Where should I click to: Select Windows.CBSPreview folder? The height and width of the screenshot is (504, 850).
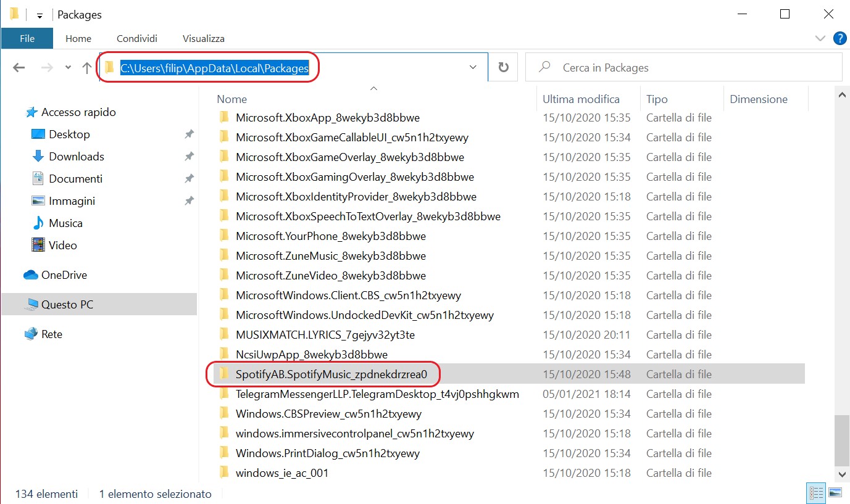[328, 414]
